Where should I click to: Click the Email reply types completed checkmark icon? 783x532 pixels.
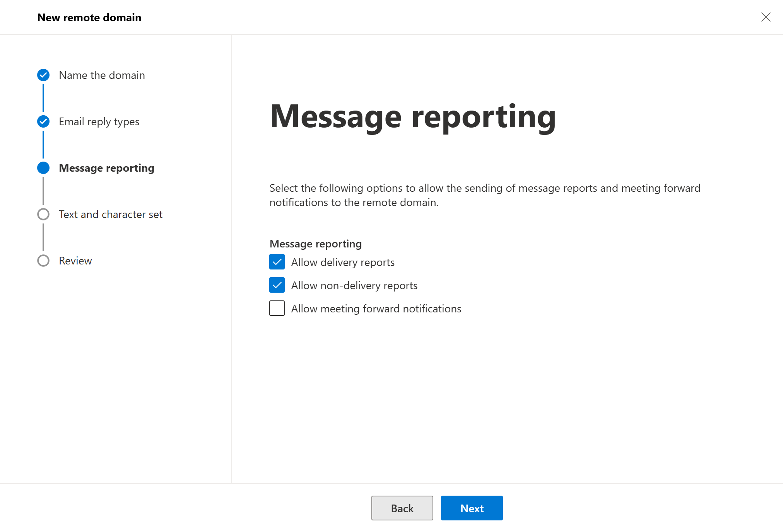point(43,121)
